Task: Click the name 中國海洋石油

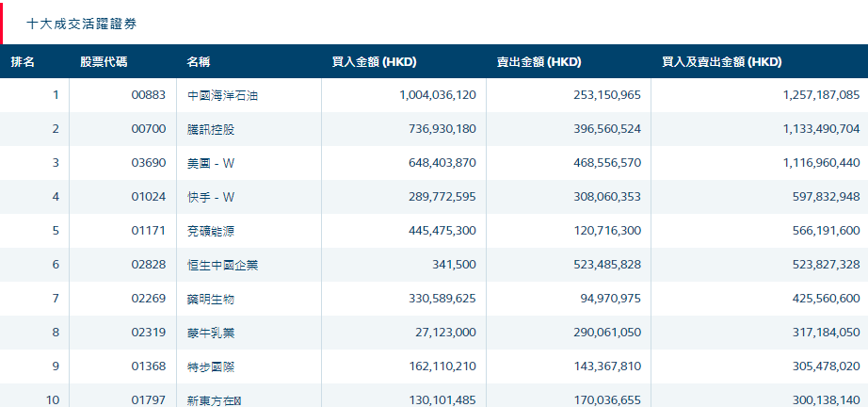Action: (x=222, y=95)
